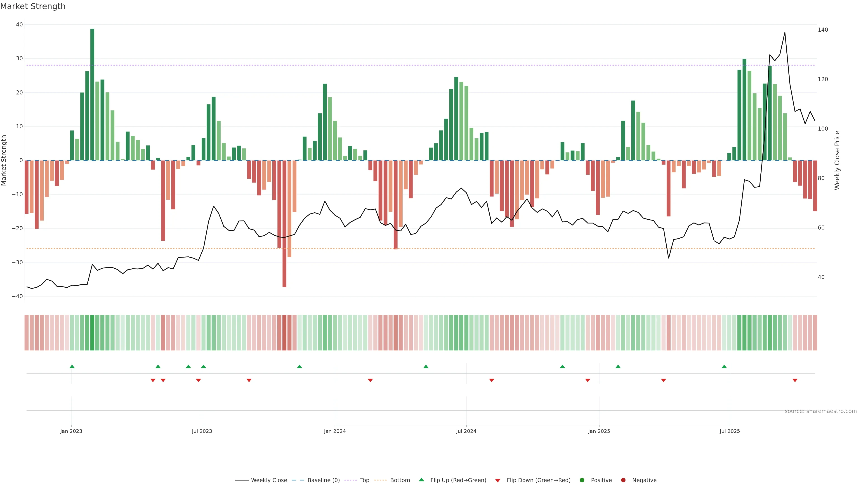Click the Jul 2023 x-axis label
The height and width of the screenshot is (488, 868).
[202, 431]
